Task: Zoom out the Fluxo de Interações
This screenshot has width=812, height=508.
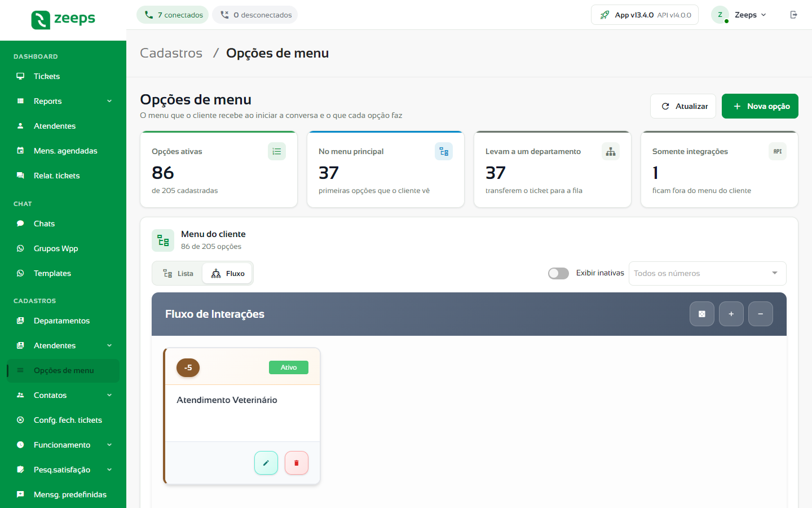Action: pyautogui.click(x=761, y=314)
